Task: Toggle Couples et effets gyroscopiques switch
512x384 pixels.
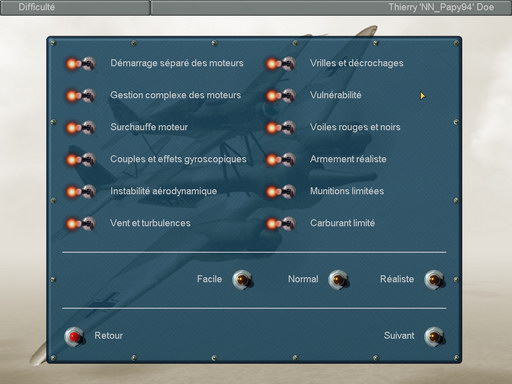Action: (x=80, y=159)
